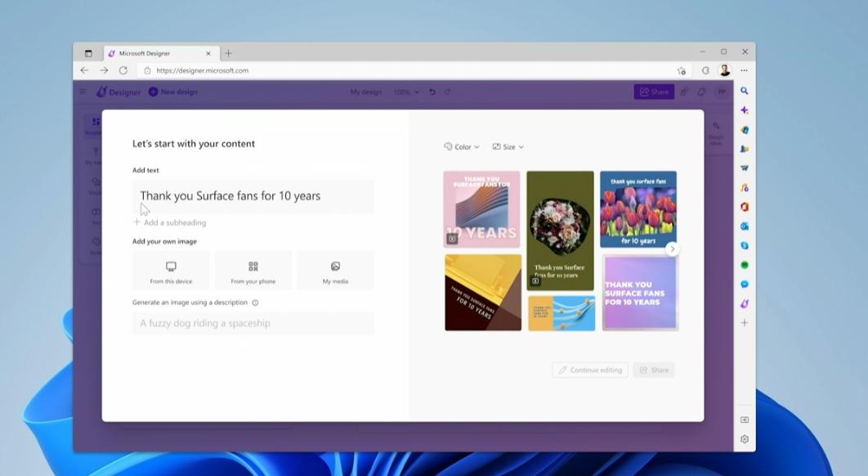Expand the Size dropdown
The height and width of the screenshot is (476, 868).
508,147
